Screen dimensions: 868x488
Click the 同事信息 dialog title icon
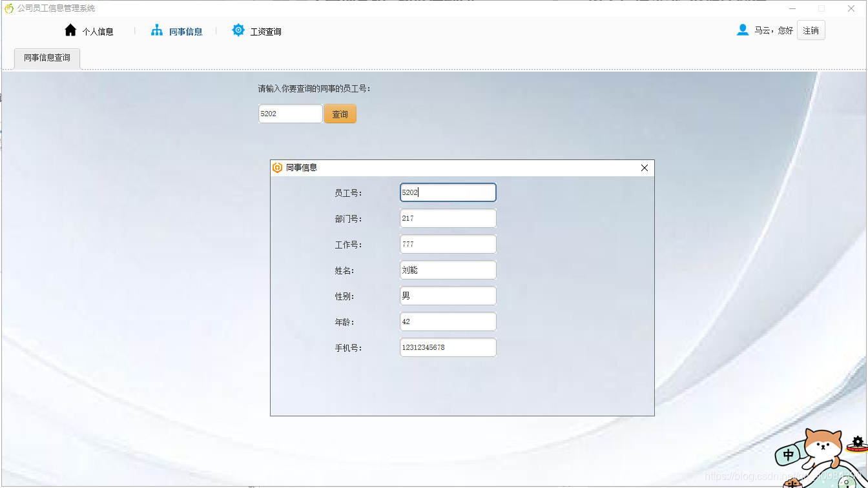coord(277,168)
